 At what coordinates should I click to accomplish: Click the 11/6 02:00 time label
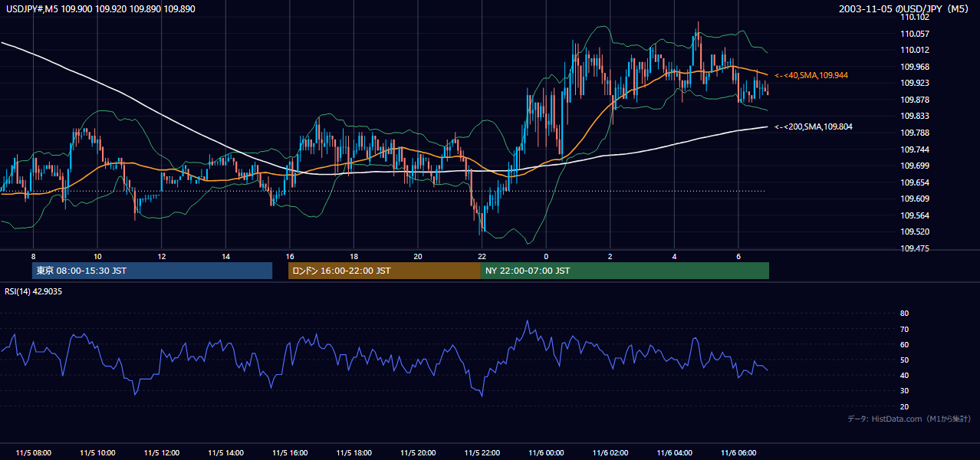click(610, 452)
